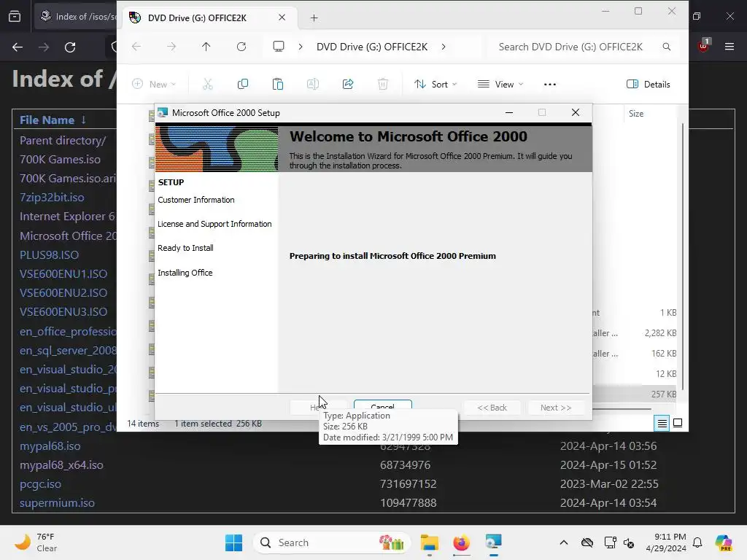Click the << Back button in setup
The width and height of the screenshot is (747, 560).
(x=492, y=408)
